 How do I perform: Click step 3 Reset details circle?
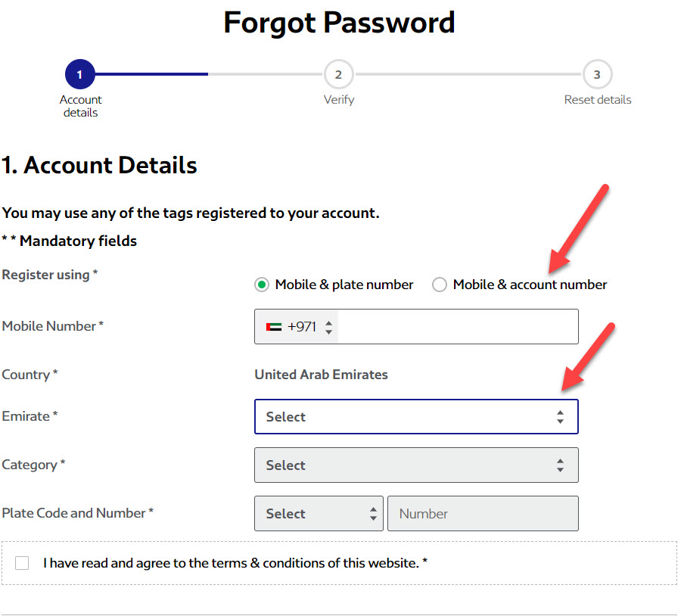(x=597, y=74)
